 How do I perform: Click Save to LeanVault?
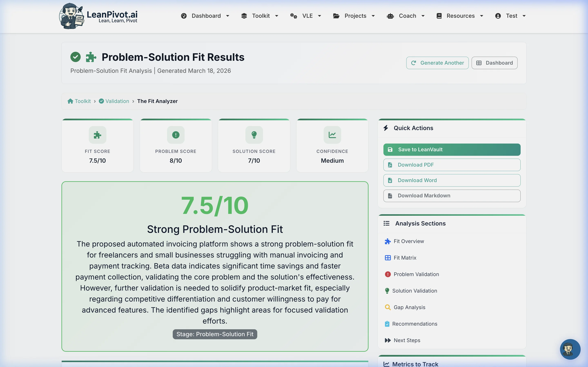[451, 149]
